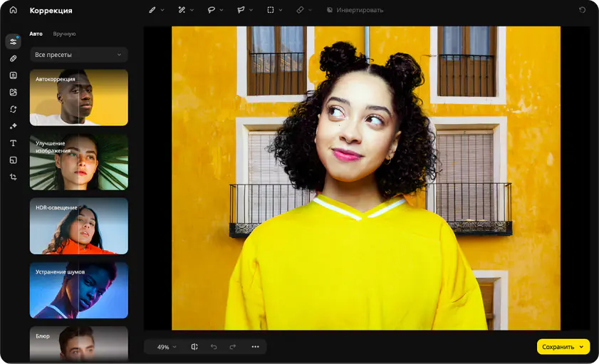Expand Lasso tool options arrow
Viewport: 599px width, 364px height.
[222, 10]
